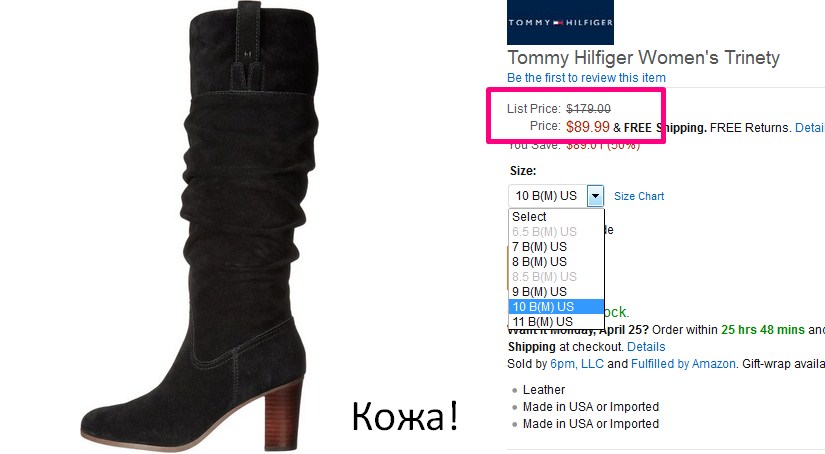825x454 pixels.
Task: Open the Size Chart link
Action: pos(639,196)
